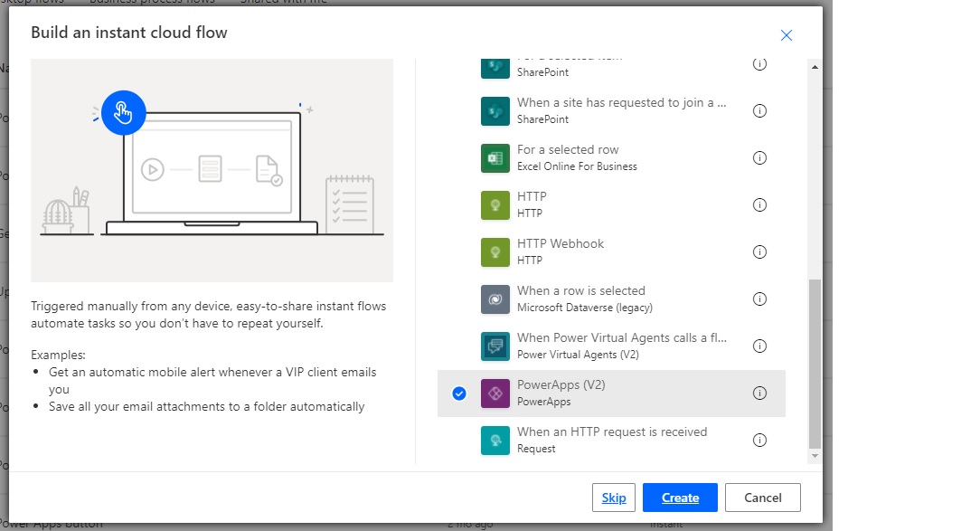
Task: Click the green HTTP trigger icon
Action: [494, 204]
